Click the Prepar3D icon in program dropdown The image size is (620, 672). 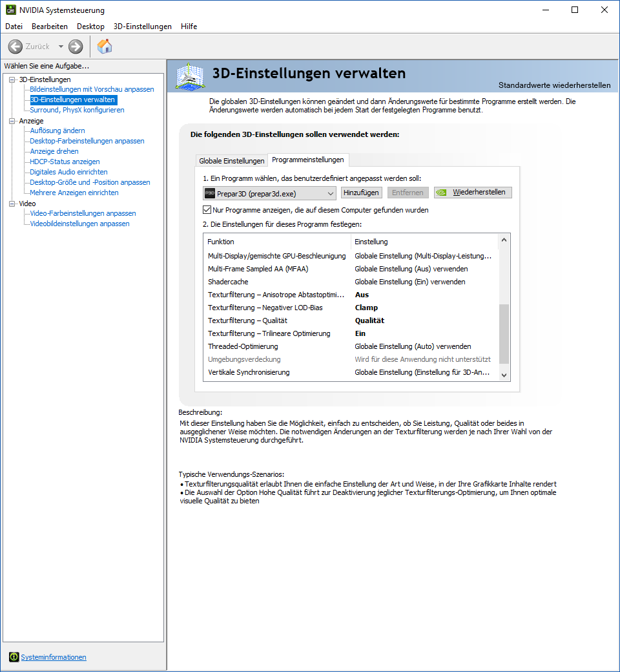click(209, 193)
